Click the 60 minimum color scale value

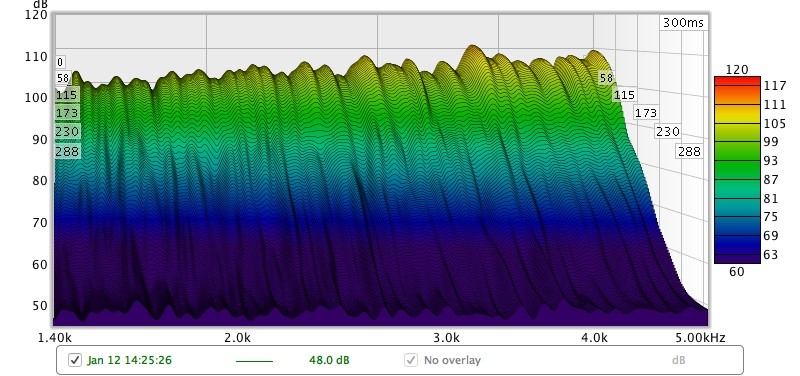tap(737, 272)
